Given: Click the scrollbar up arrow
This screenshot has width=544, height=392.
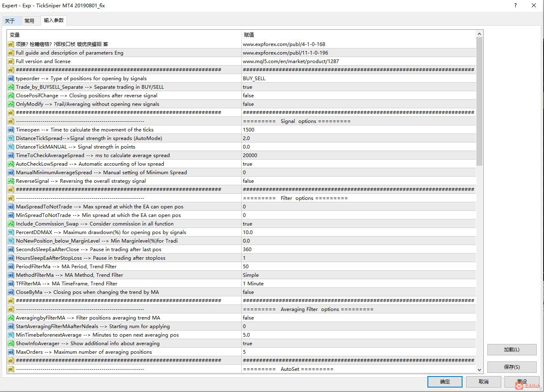Looking at the screenshot, I should coord(479,34).
